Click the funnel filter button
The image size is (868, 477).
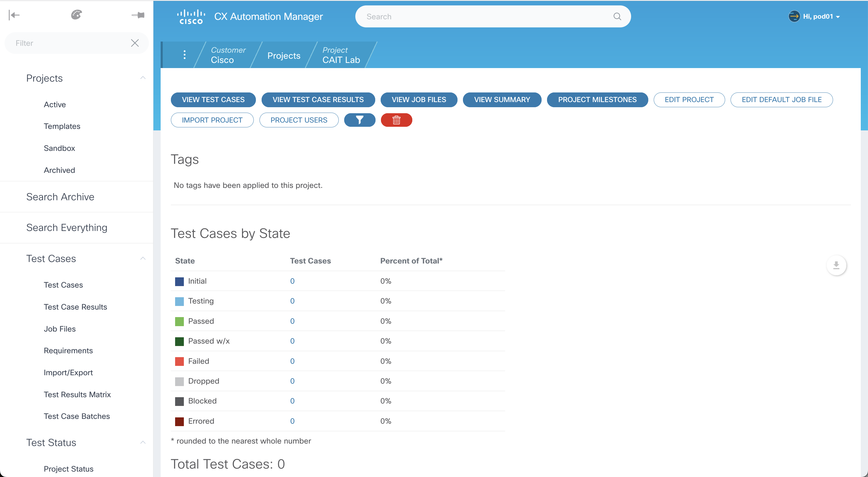(360, 120)
